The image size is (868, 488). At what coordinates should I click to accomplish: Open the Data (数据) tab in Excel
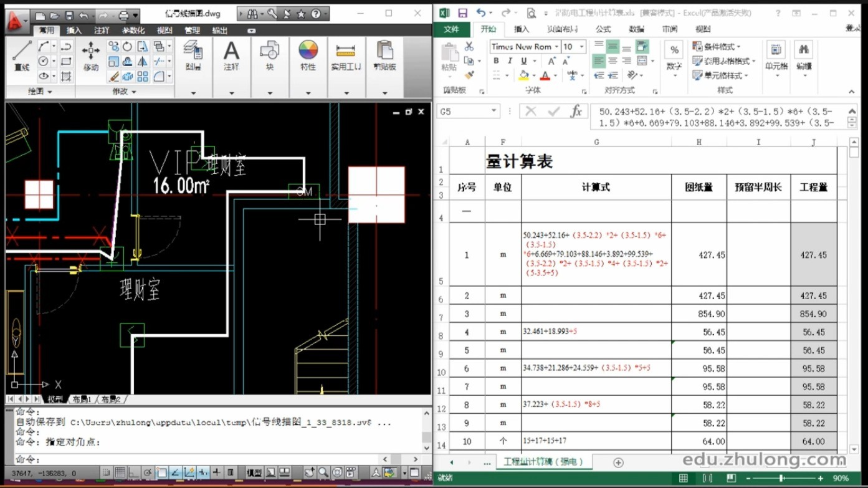click(x=637, y=29)
